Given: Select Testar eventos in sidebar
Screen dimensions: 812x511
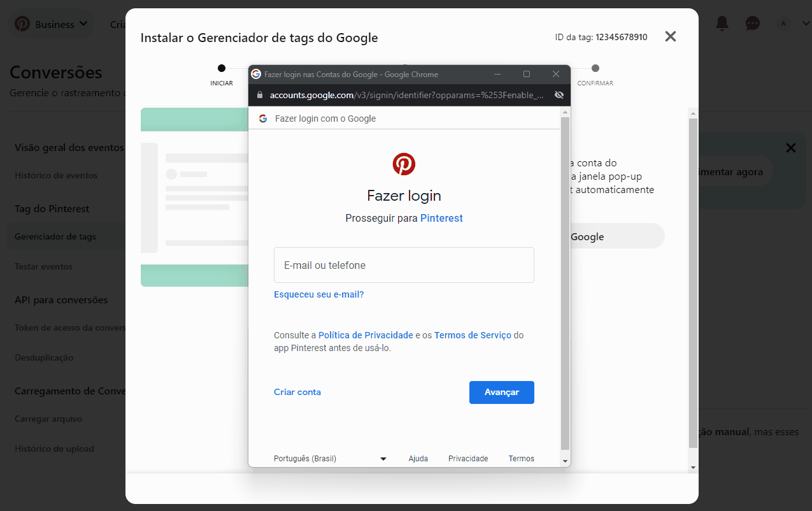Looking at the screenshot, I should click(43, 266).
